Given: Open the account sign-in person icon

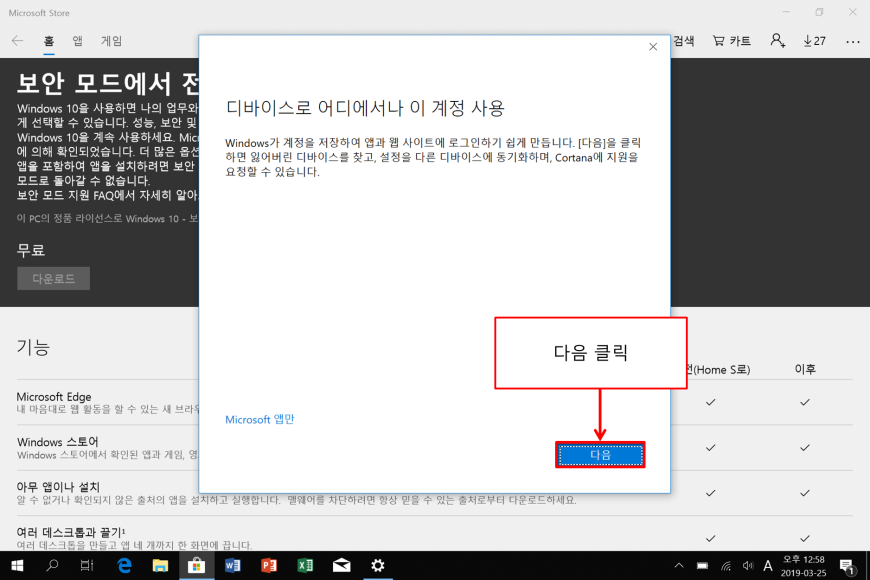Looking at the screenshot, I should [777, 41].
